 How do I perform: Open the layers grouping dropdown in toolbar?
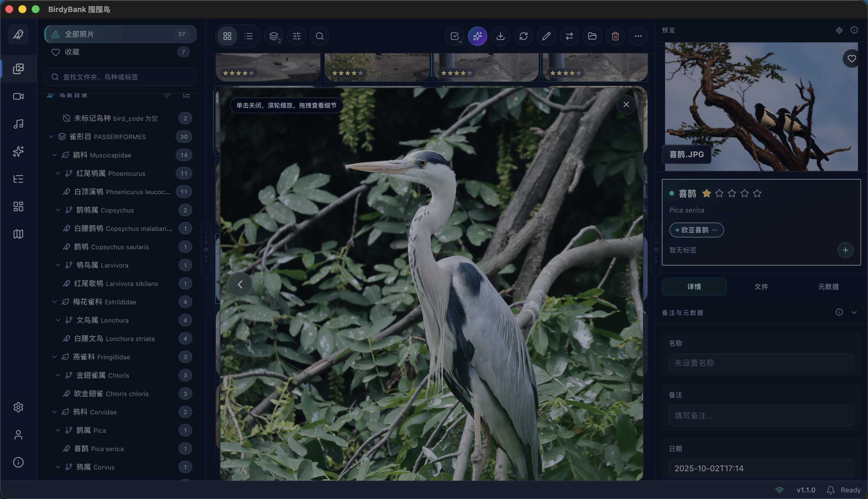pos(274,36)
